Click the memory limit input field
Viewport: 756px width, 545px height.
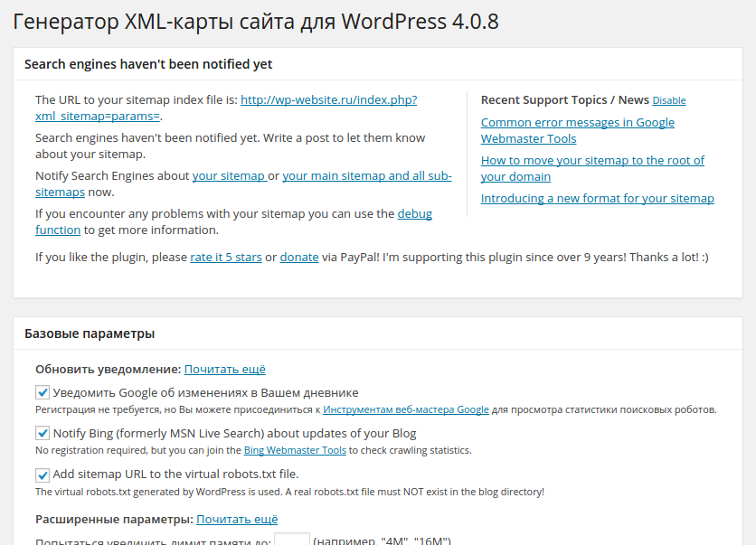coord(292,540)
